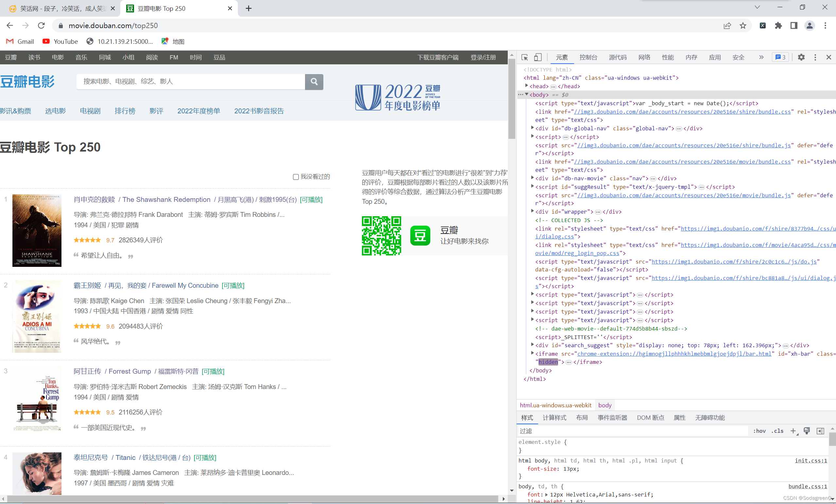Reload the Douban page
The width and height of the screenshot is (836, 504).
(42, 25)
